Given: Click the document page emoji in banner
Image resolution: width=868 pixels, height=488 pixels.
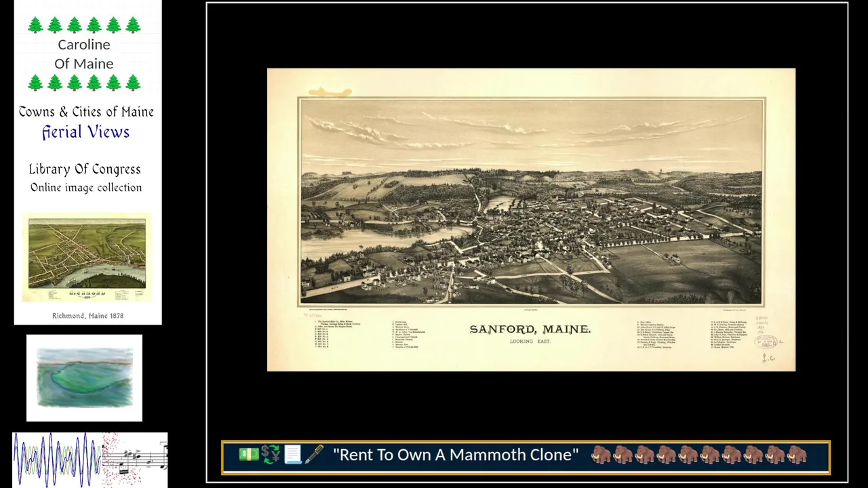Looking at the screenshot, I should point(292,455).
